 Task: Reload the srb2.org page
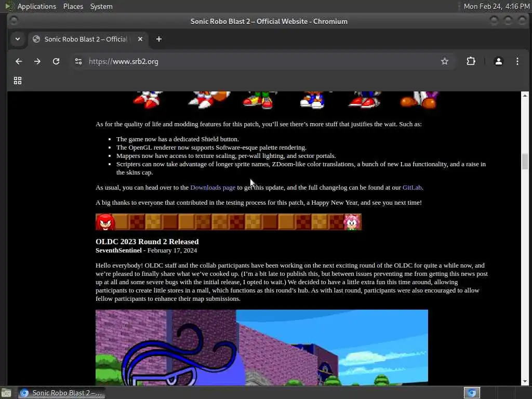[56, 61]
